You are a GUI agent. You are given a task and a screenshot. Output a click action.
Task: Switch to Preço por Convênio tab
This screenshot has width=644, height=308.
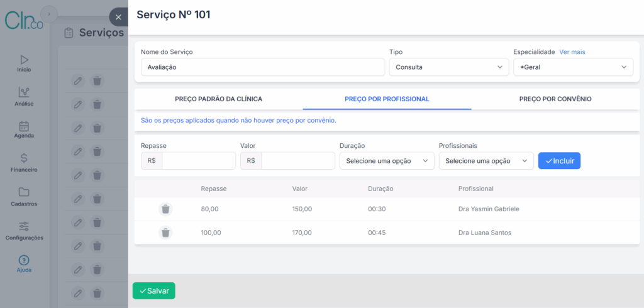pyautogui.click(x=555, y=99)
